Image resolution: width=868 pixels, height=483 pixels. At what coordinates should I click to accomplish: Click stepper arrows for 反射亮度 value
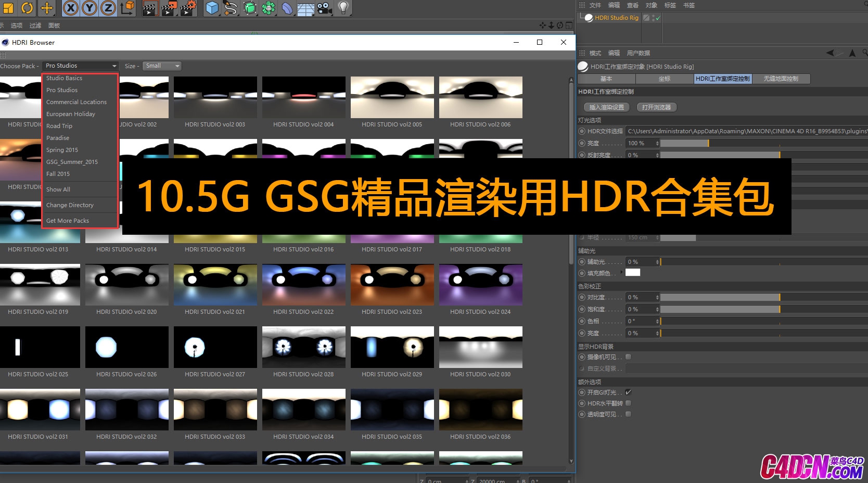click(x=657, y=155)
